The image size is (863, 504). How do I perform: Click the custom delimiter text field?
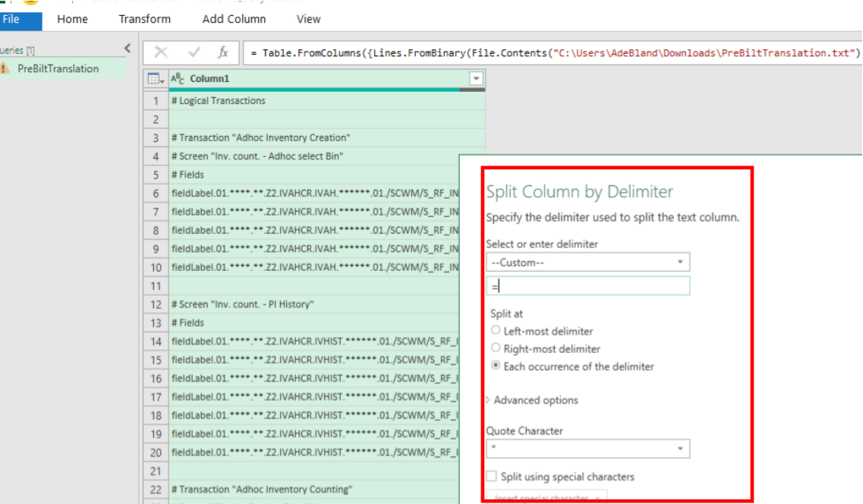[x=587, y=286]
